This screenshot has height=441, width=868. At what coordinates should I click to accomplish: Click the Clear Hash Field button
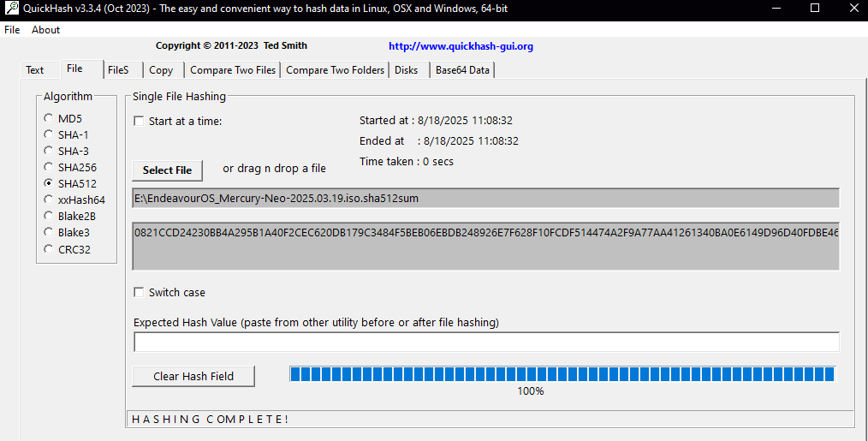pyautogui.click(x=193, y=376)
